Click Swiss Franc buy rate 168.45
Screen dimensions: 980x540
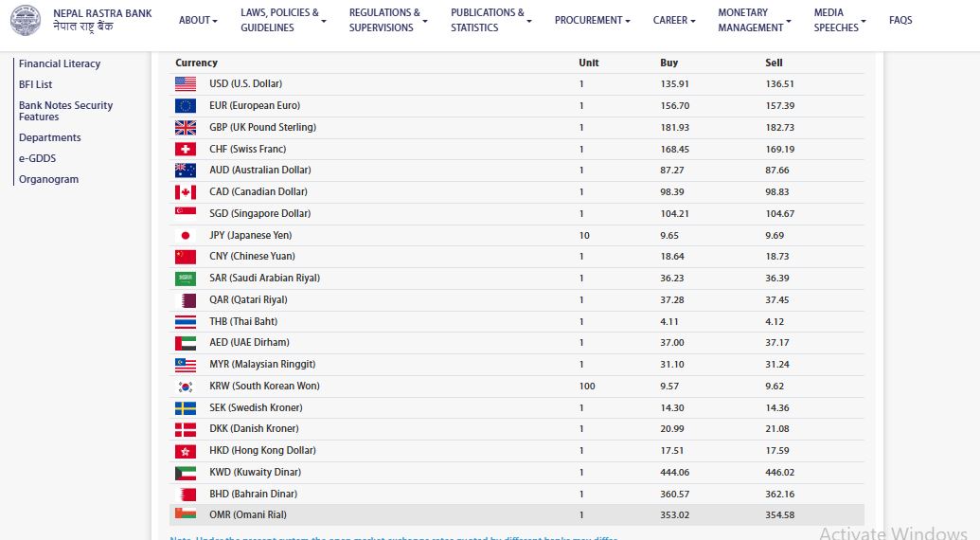(x=674, y=150)
